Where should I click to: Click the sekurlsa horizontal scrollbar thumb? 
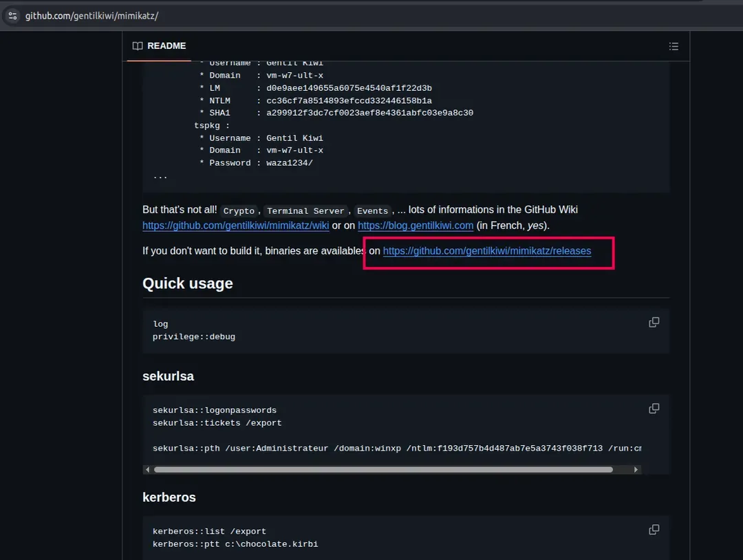[383, 469]
